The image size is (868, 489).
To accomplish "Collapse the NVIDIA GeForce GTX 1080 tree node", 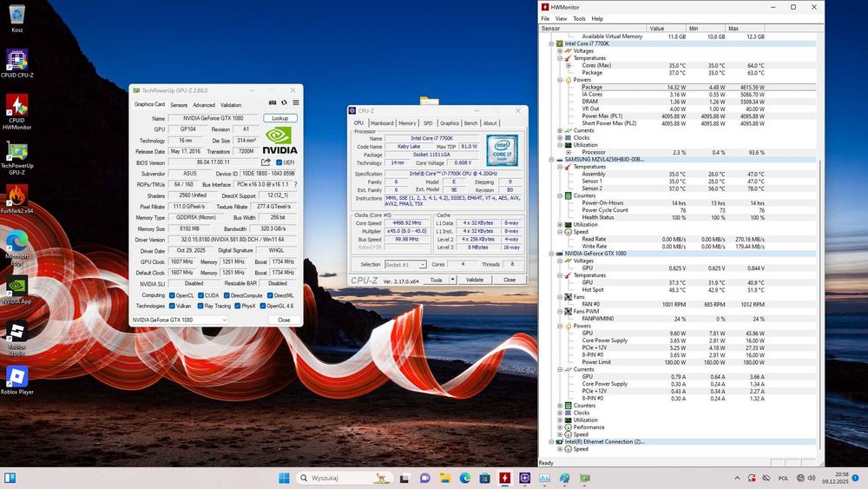I will pyautogui.click(x=551, y=254).
